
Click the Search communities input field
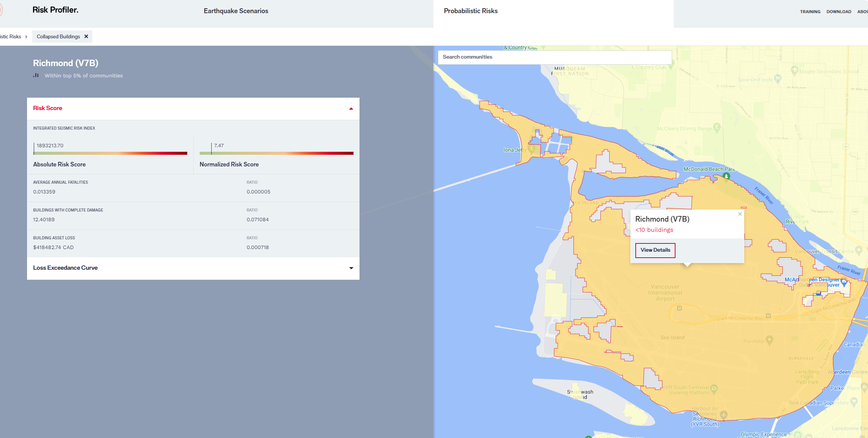pyautogui.click(x=555, y=57)
